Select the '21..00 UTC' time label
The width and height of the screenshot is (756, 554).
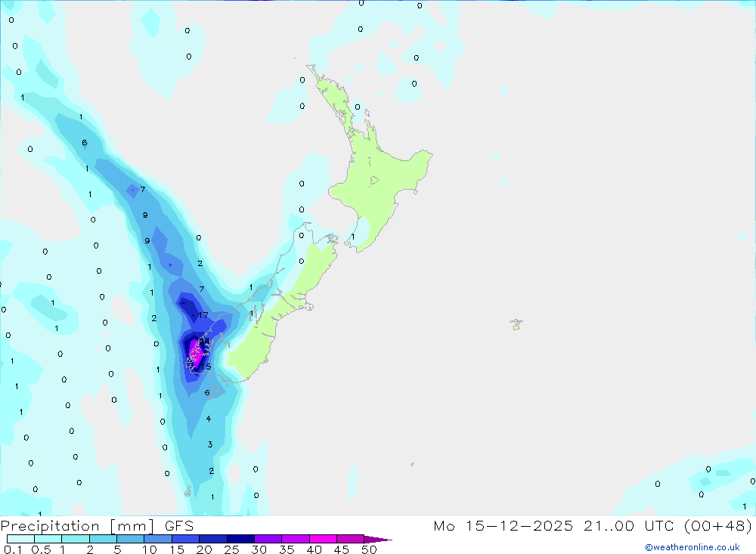[629, 525]
